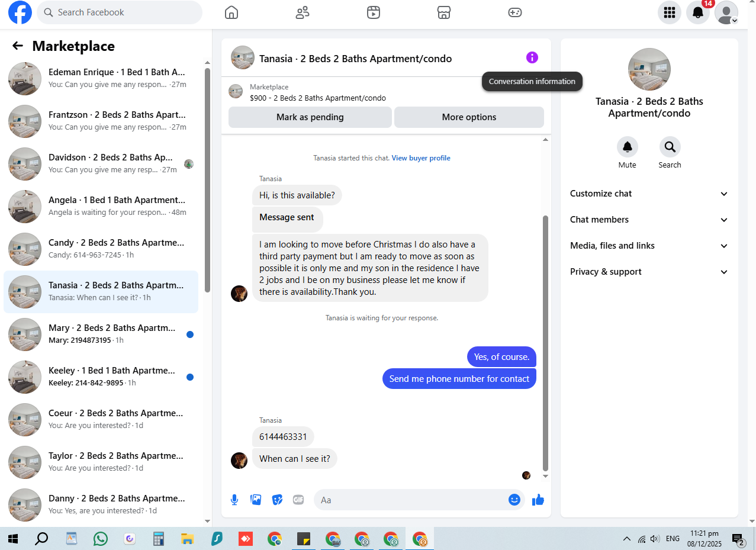The width and height of the screenshot is (756, 550).
Task: Attach a file with the image icon
Action: click(x=256, y=500)
